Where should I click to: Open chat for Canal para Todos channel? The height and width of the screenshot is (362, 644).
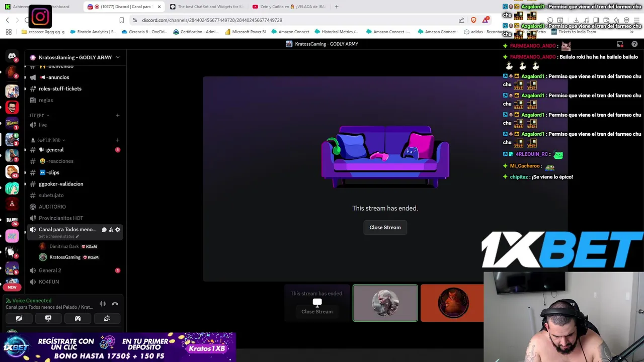point(104,230)
